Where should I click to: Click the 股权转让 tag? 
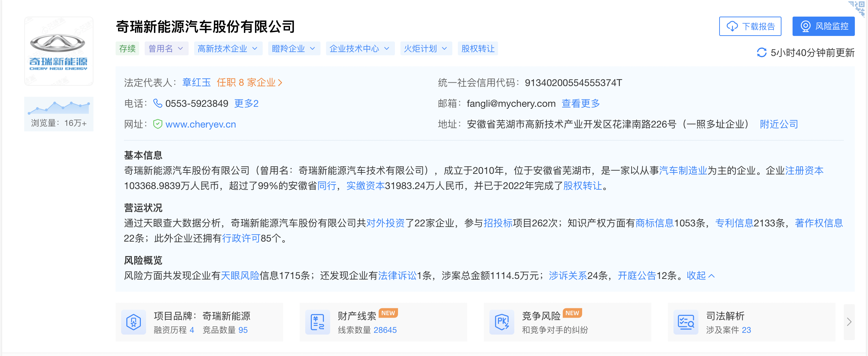pos(478,48)
